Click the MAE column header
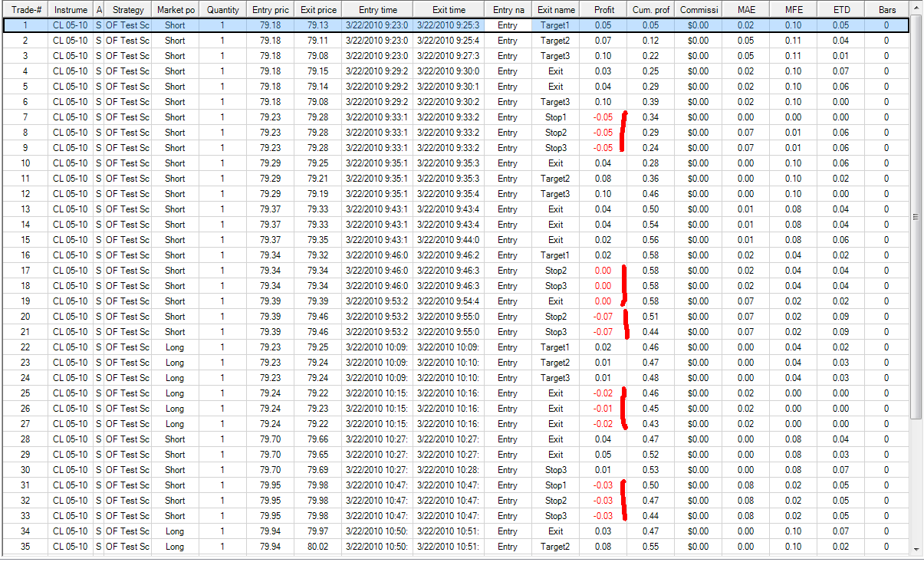This screenshot has height=562, width=924. point(746,10)
